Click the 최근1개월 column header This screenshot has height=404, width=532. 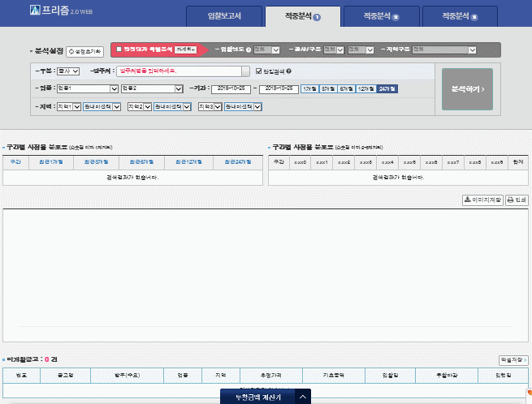[x=51, y=162]
